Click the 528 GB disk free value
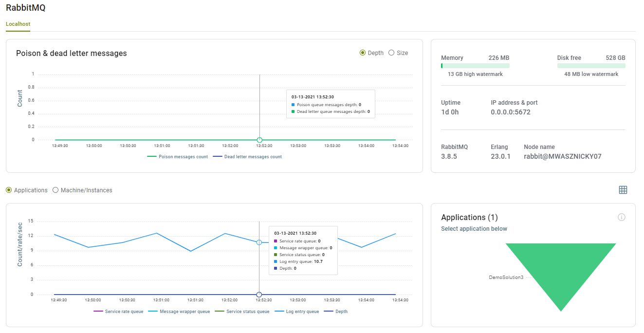 point(615,57)
